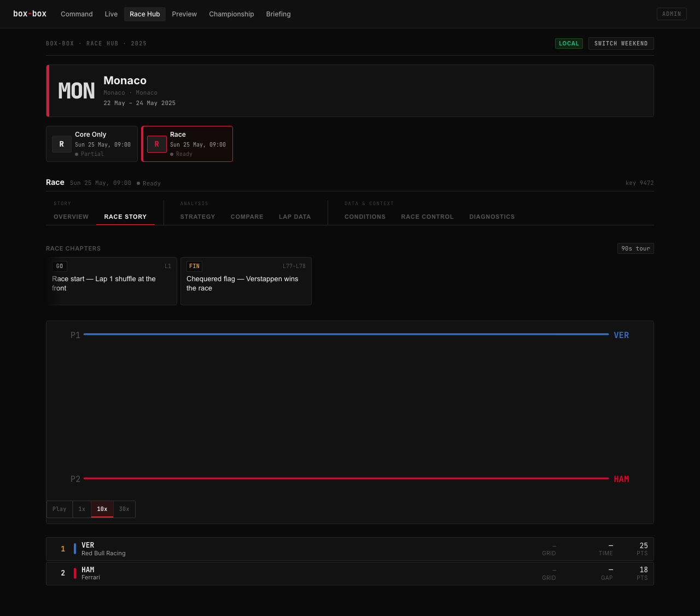This screenshot has width=700, height=616.
Task: Select the HAM Ferrari result row
Action: point(350,573)
